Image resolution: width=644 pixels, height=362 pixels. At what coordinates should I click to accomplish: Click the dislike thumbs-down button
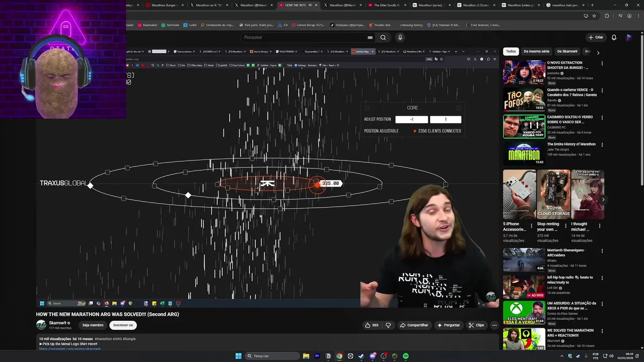pos(388,325)
